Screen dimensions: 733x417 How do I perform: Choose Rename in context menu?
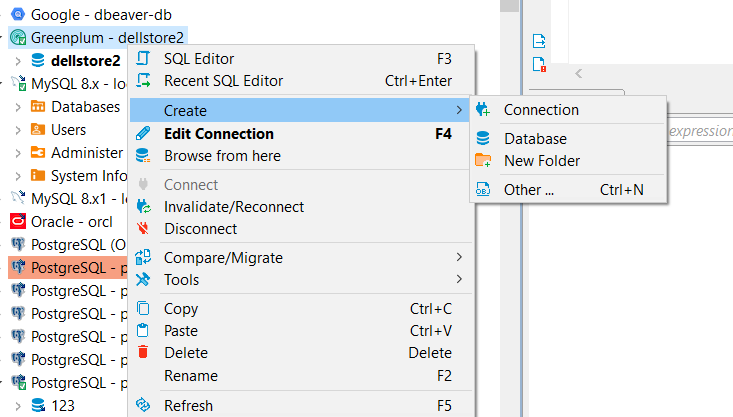[x=302, y=375]
